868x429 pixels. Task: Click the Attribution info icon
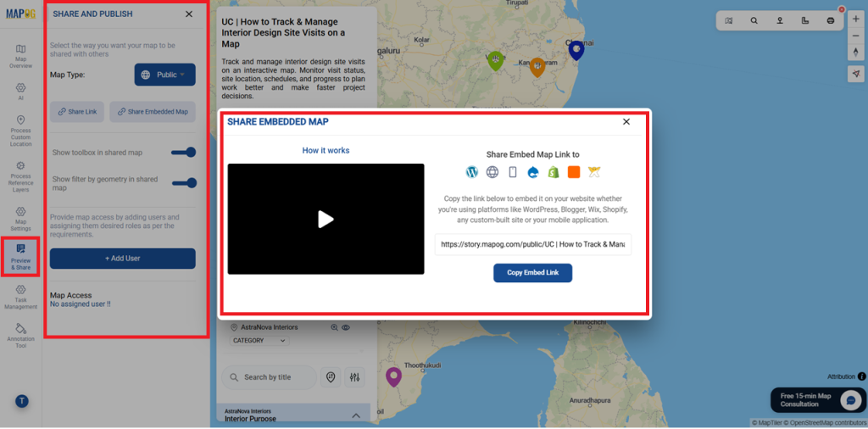tap(861, 376)
